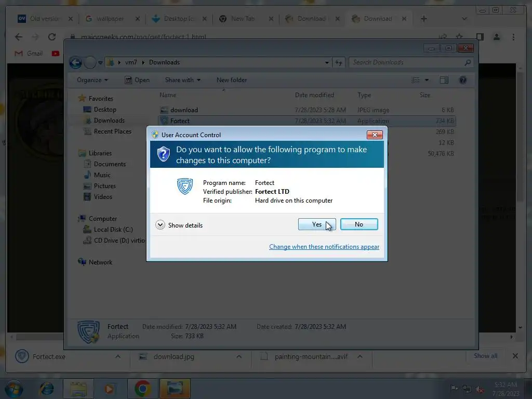Show all downloads in Chrome
This screenshot has height=399, width=532.
point(486,356)
